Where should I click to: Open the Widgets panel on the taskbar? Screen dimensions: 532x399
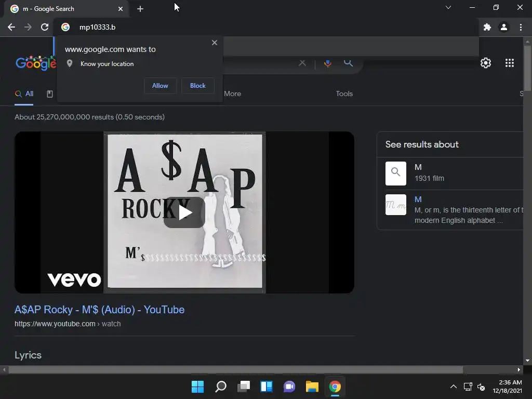[267, 387]
